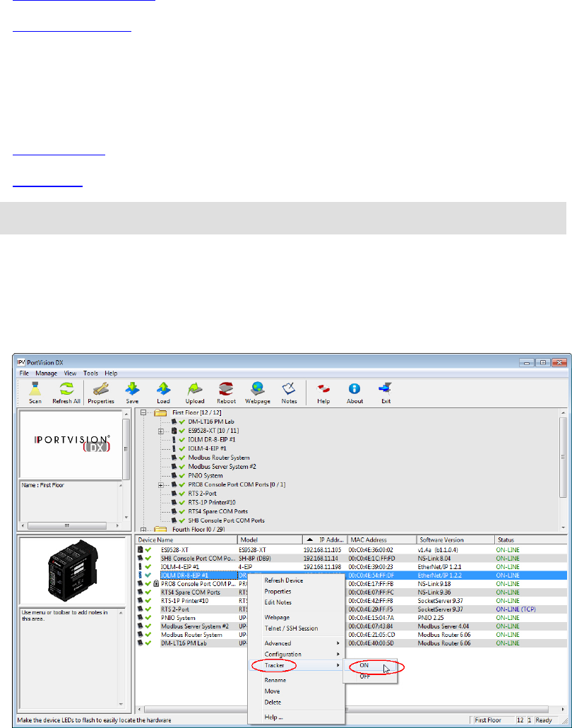Select RTS4 Spare COM Ports list row

pyautogui.click(x=351, y=592)
